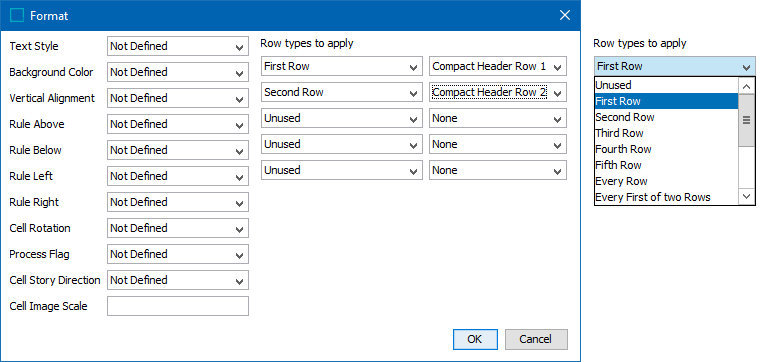The height and width of the screenshot is (362, 777).
Task: Click OK to confirm format settings
Action: pyautogui.click(x=475, y=339)
